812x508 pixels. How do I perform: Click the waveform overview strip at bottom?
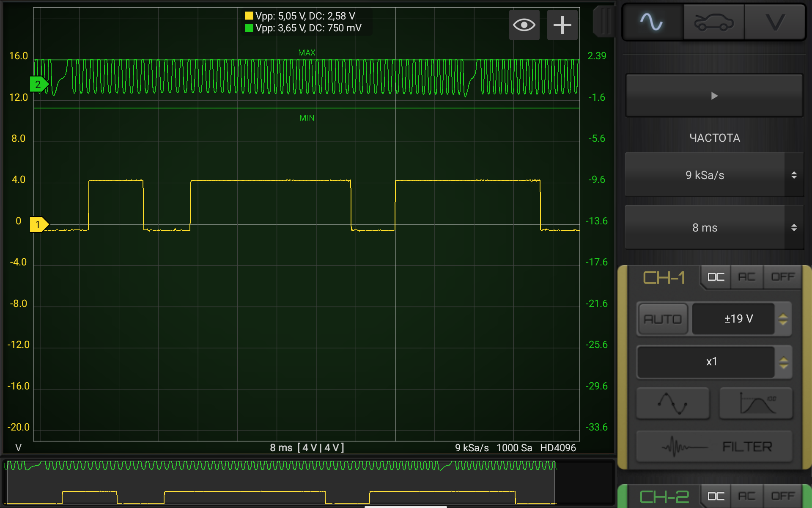[x=279, y=483]
